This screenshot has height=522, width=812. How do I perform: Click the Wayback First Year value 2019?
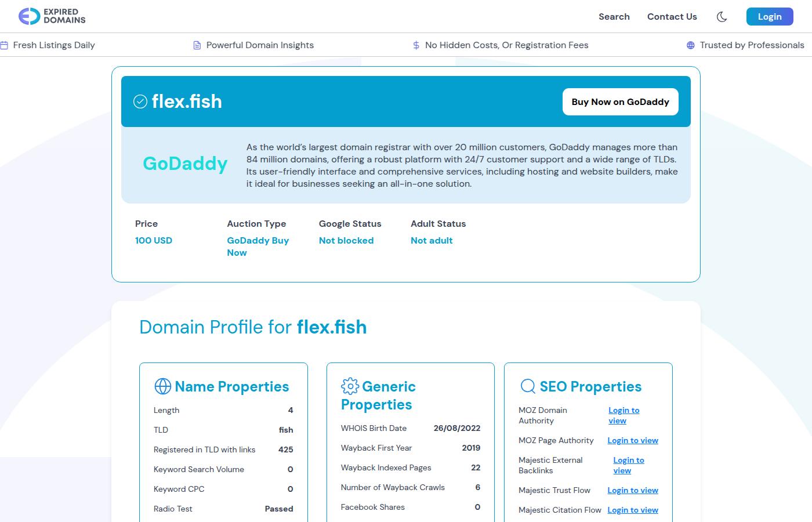471,448
